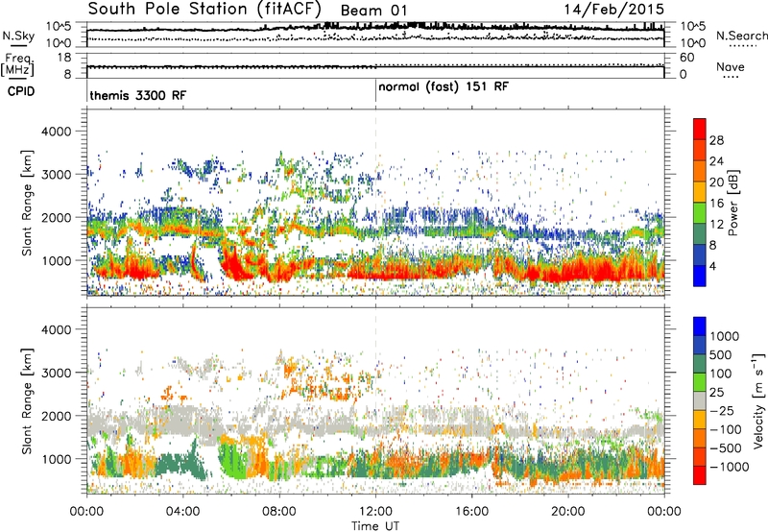Click the 'Time UT' axis title
Screen dimensions: 768x532
375,526
